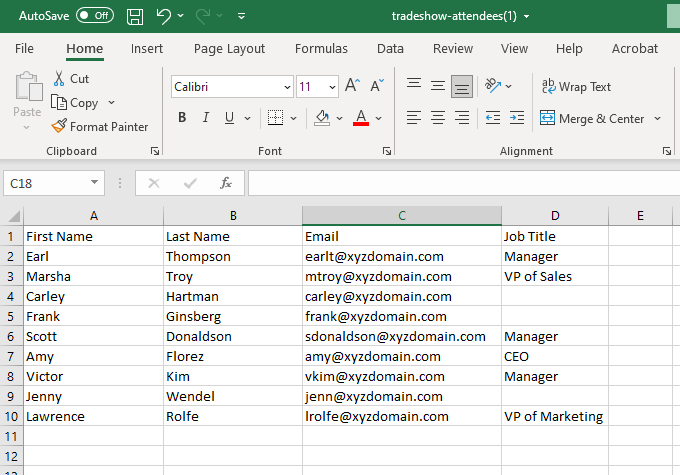
Task: Click the Save icon in title bar
Action: coord(136,16)
